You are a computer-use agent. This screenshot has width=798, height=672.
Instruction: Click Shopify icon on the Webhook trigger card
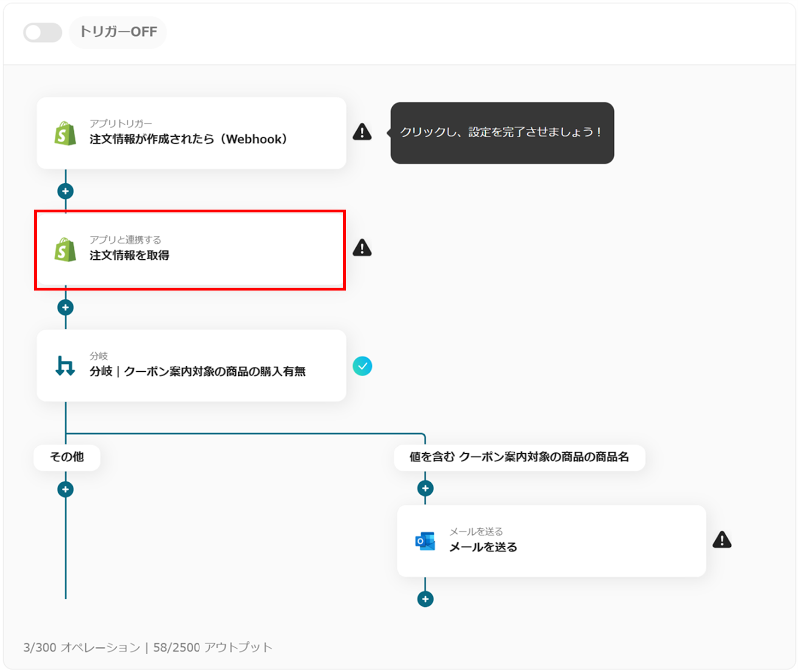pos(65,133)
